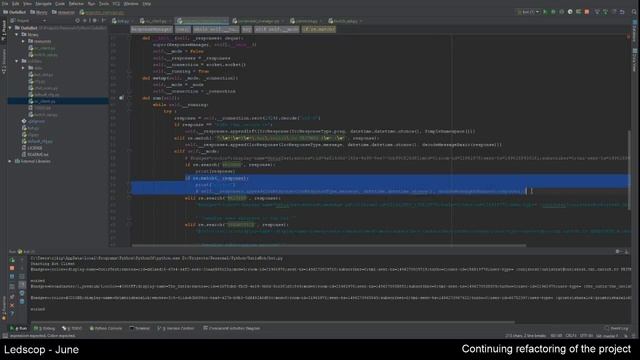Collapse the library folder node
The height and width of the screenshot is (360, 640).
17,35
